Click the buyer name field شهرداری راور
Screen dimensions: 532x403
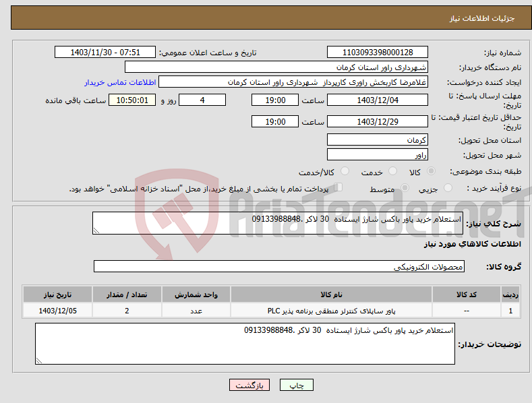(x=276, y=67)
